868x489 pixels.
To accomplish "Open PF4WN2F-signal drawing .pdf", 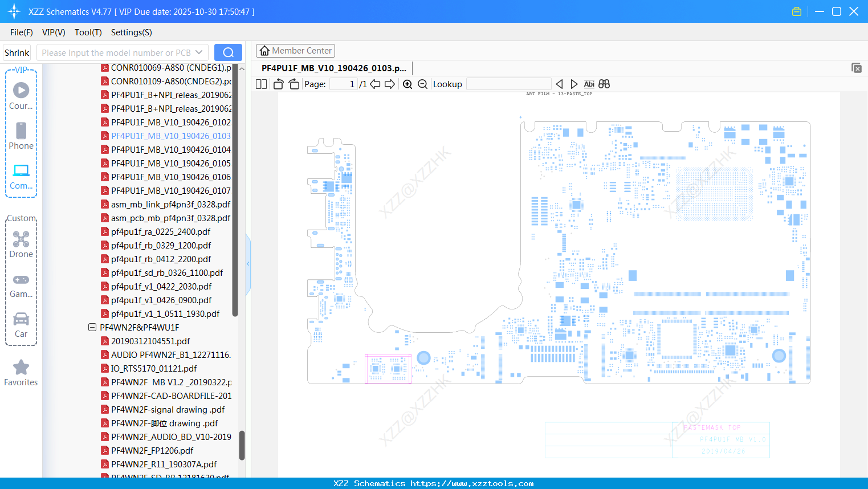I will (x=168, y=410).
